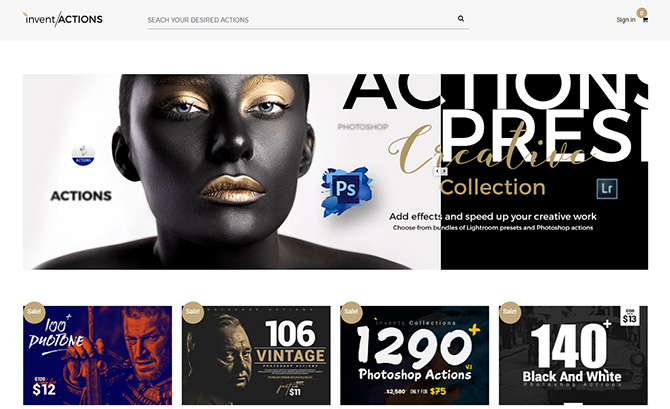Image resolution: width=670 pixels, height=409 pixels.
Task: Click Sale badge on the Vintage card
Action: (193, 312)
